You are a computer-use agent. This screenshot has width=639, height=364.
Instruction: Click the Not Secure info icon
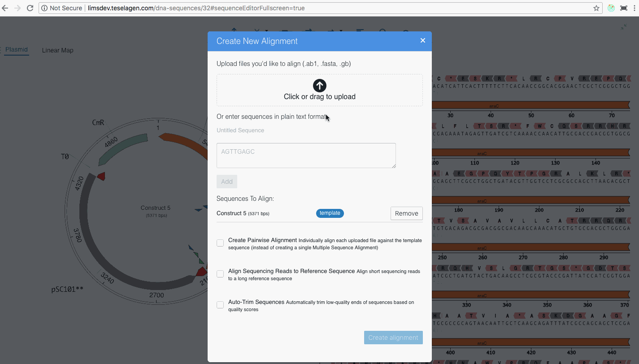point(44,8)
